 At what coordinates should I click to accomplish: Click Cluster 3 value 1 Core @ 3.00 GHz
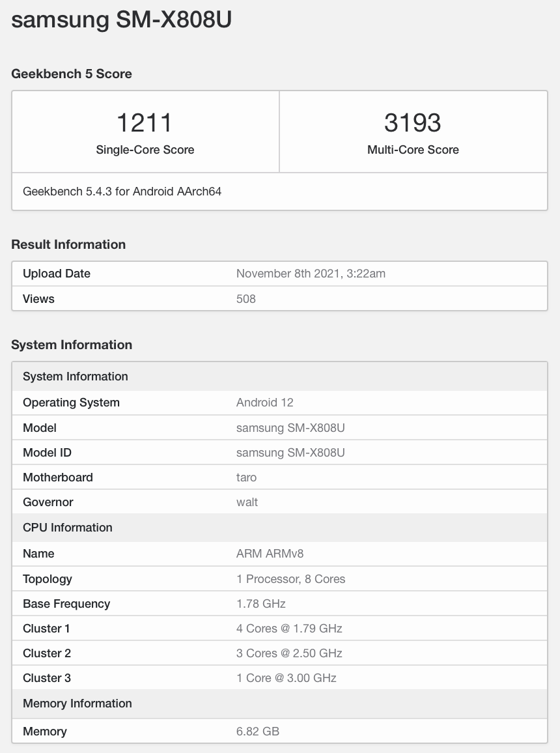pyautogui.click(x=287, y=678)
